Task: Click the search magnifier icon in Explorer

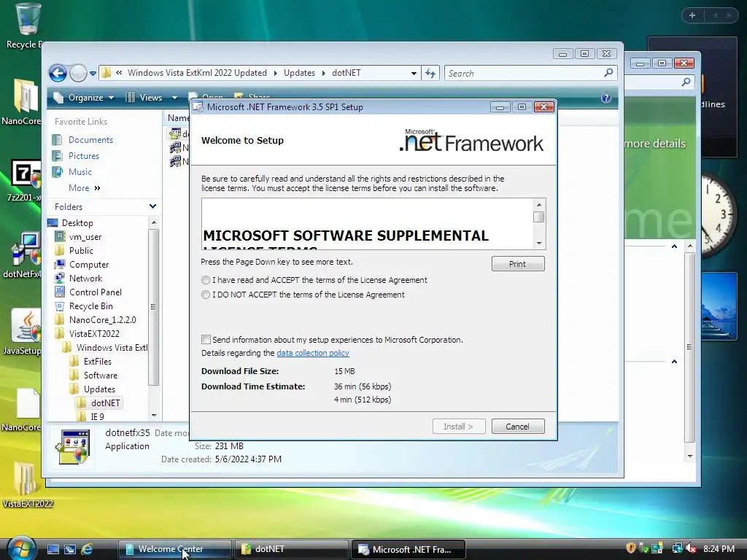Action: [x=608, y=73]
